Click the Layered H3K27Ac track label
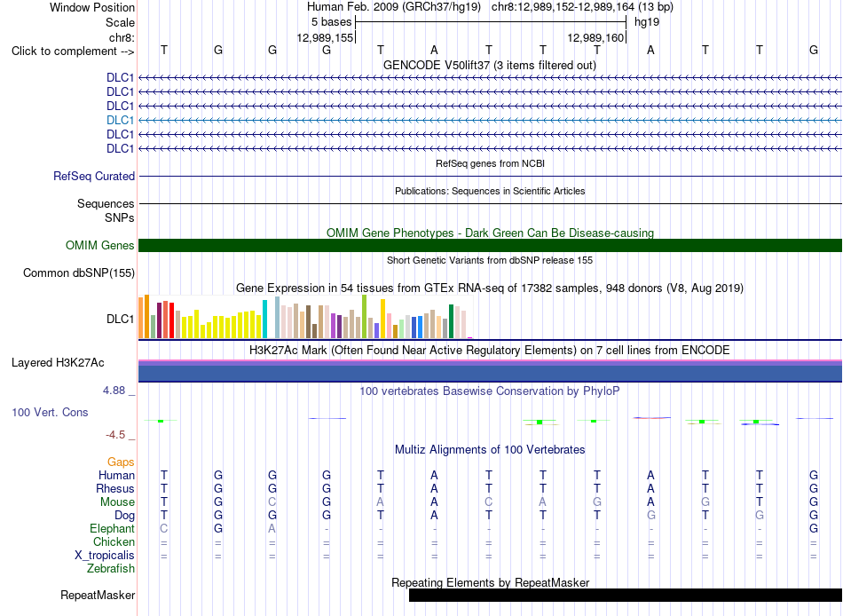The width and height of the screenshot is (843, 616). (58, 363)
